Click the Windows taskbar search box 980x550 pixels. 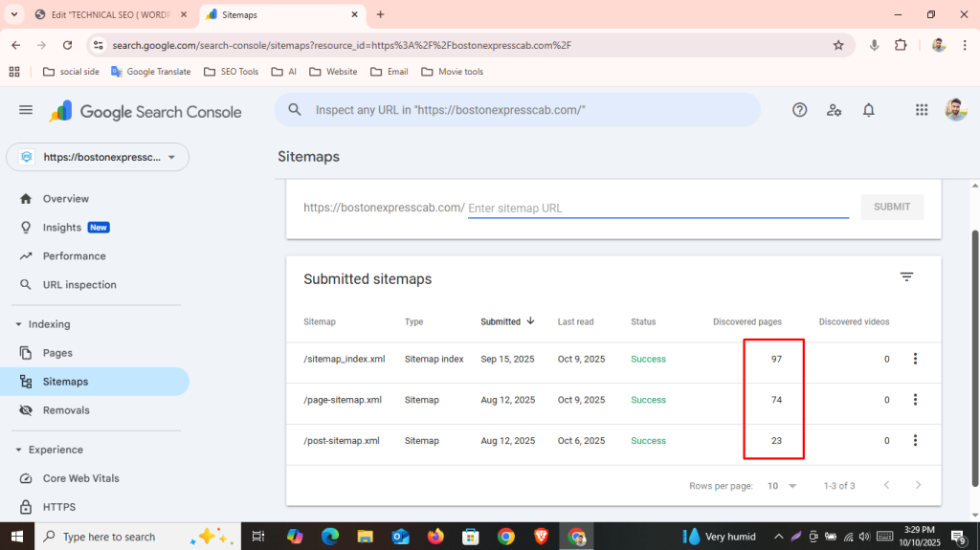pyautogui.click(x=136, y=537)
